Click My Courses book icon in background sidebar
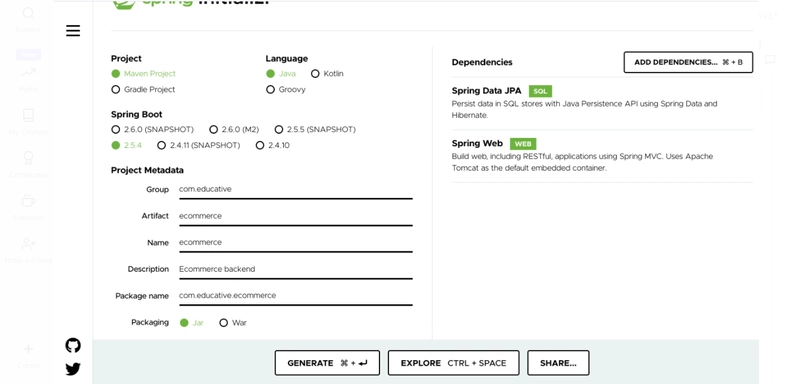 click(x=29, y=115)
